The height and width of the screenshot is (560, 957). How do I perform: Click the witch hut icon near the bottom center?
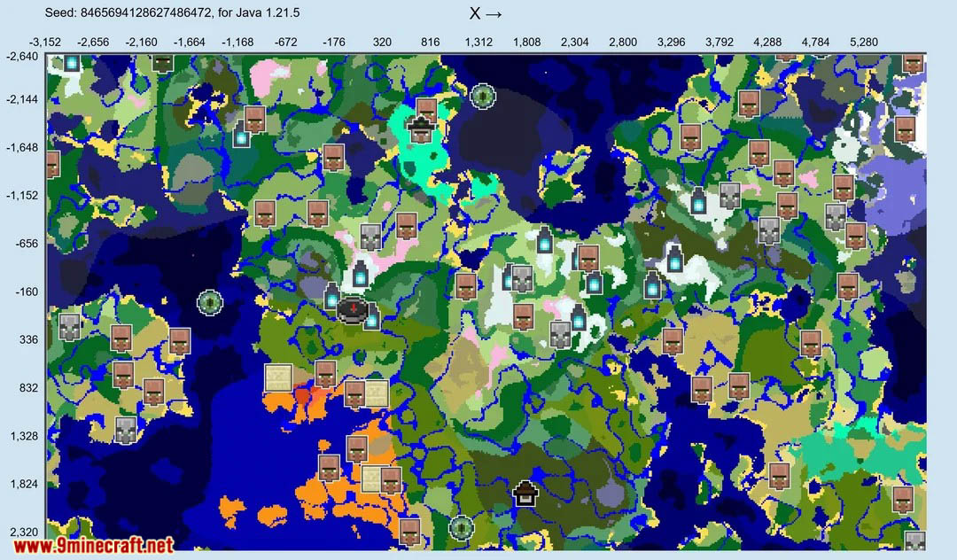(x=525, y=492)
